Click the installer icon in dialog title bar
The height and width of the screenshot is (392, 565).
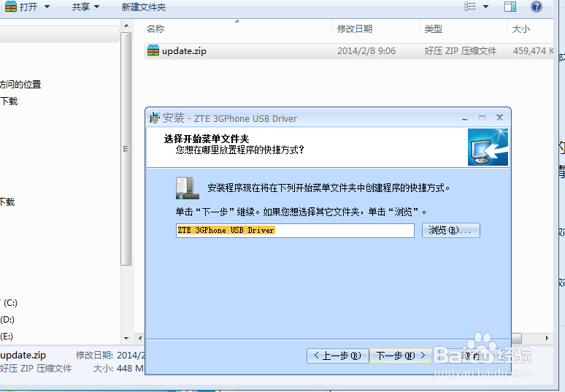(154, 118)
